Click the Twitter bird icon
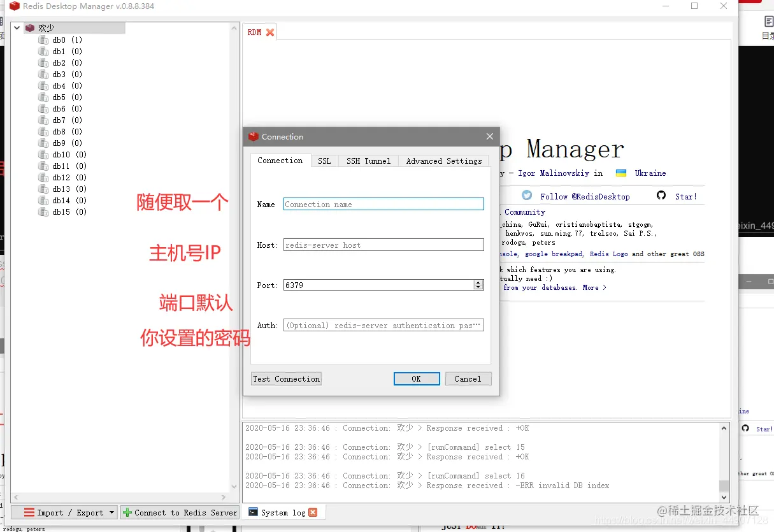 pos(527,196)
